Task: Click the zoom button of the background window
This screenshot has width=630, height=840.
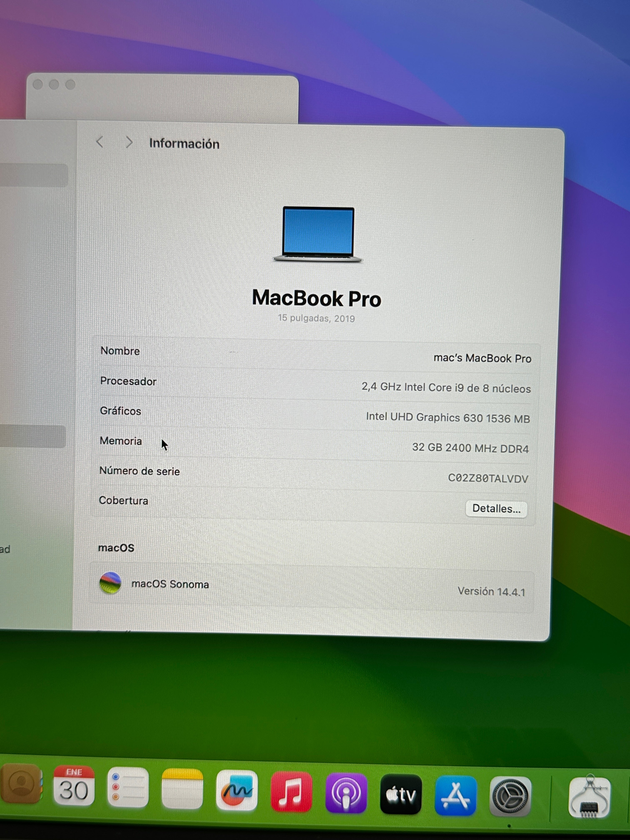Action: tap(70, 84)
